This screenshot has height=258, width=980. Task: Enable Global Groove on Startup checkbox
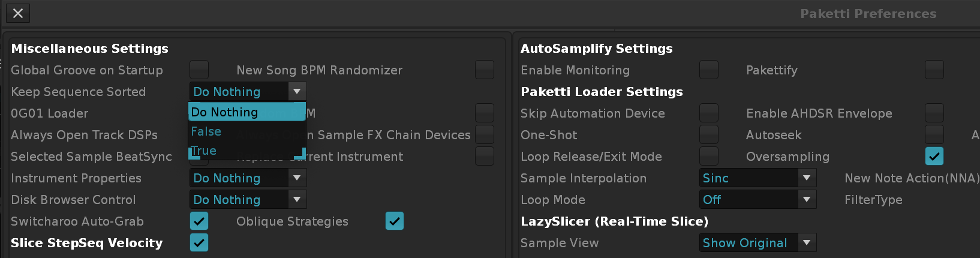(199, 70)
